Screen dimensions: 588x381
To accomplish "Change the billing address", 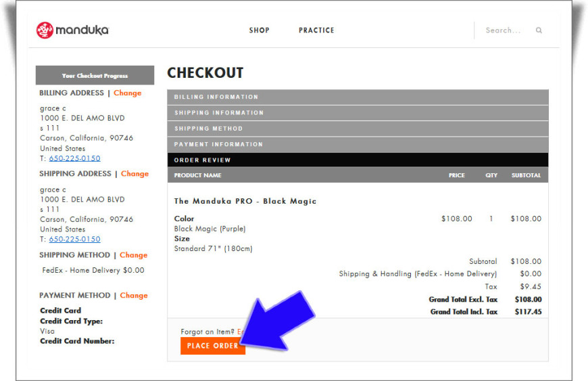I will [x=128, y=93].
